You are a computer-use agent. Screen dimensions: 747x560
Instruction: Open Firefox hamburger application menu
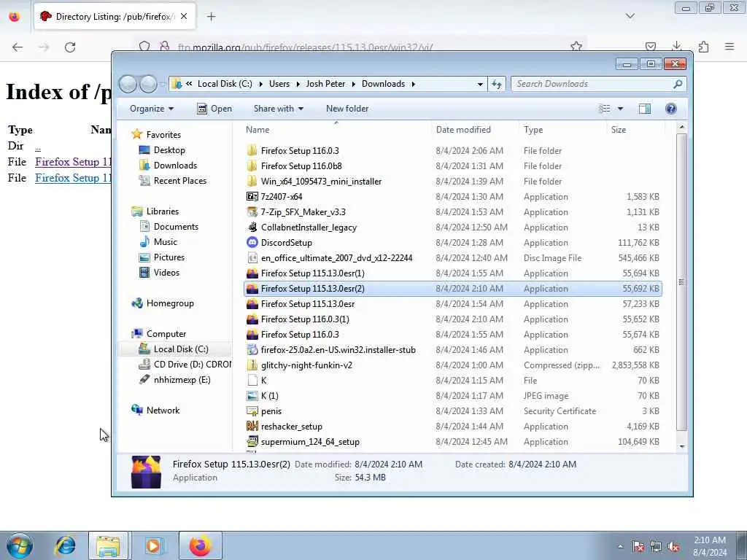pyautogui.click(x=729, y=47)
